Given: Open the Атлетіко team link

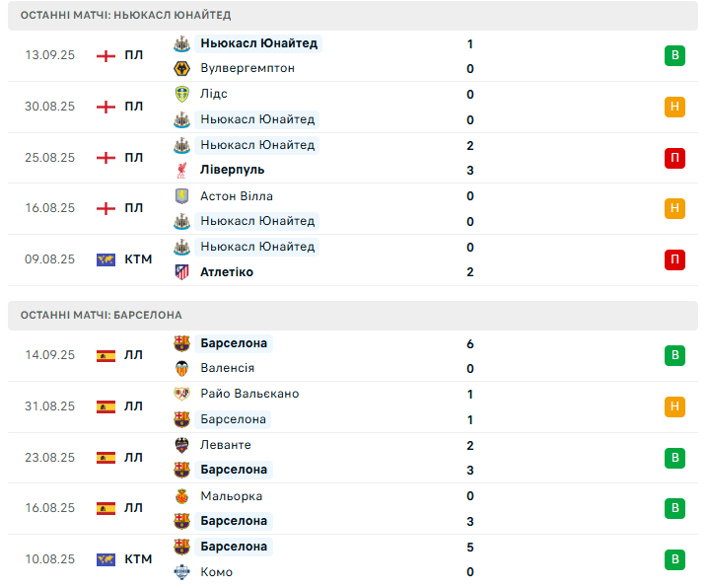Looking at the screenshot, I should pyautogui.click(x=227, y=272).
